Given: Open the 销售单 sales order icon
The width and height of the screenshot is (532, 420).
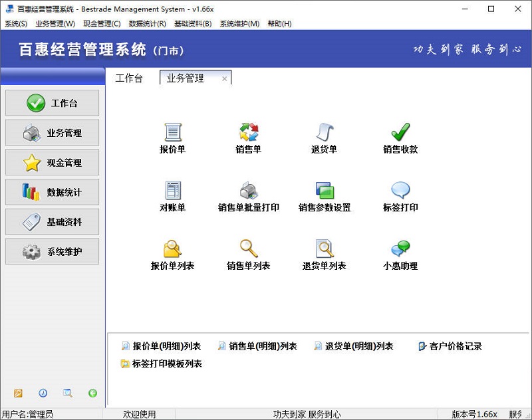Looking at the screenshot, I should (249, 136).
